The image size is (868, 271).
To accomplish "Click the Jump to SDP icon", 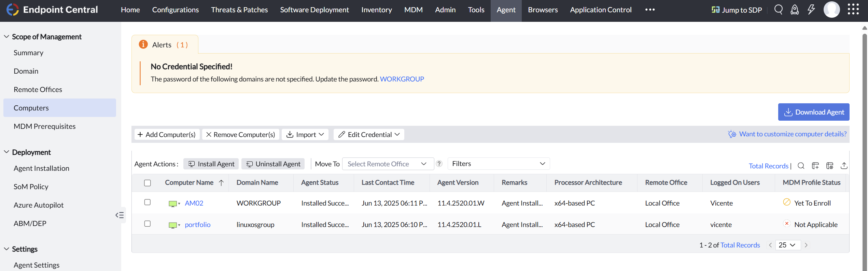I will click(x=715, y=10).
